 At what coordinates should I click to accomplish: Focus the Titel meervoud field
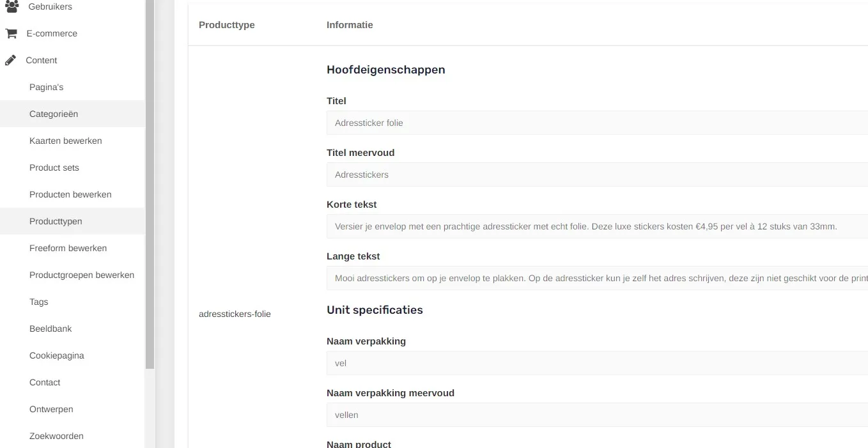click(597, 174)
